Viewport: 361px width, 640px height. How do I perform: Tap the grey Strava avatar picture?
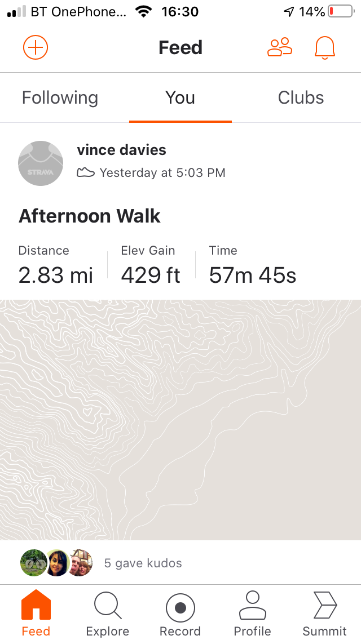click(x=40, y=163)
